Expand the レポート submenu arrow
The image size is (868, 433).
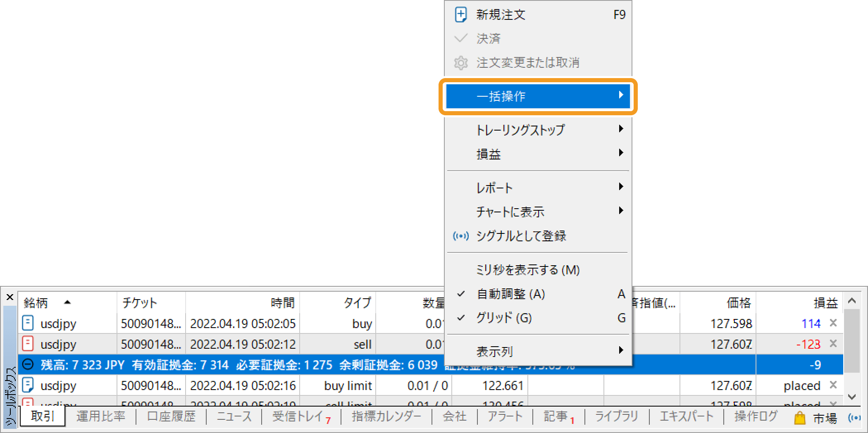(621, 187)
